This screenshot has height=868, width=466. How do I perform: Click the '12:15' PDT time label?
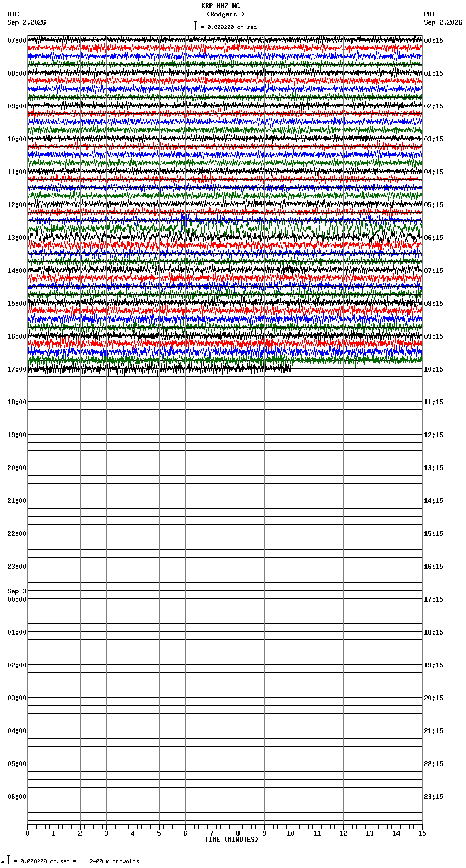pos(434,435)
